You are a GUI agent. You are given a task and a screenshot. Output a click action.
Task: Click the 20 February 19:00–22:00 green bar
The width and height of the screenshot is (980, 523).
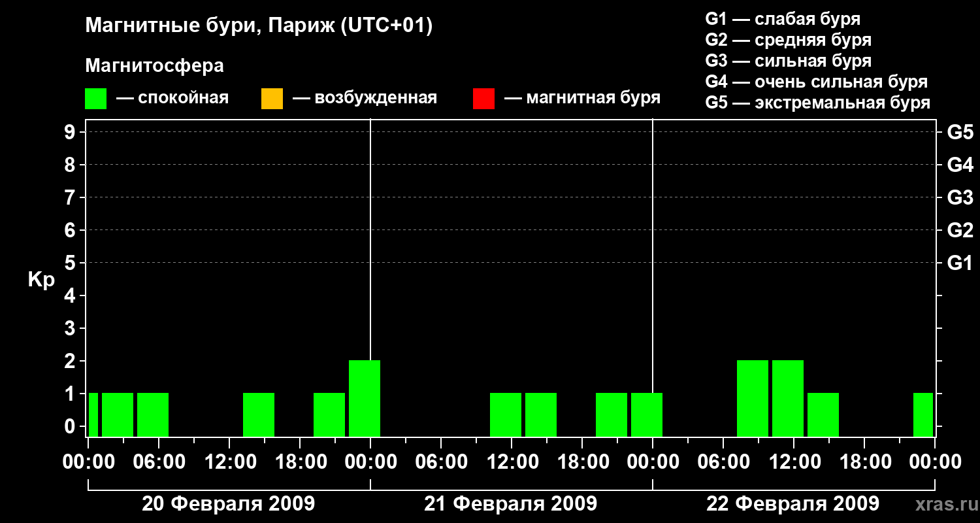pos(329,414)
